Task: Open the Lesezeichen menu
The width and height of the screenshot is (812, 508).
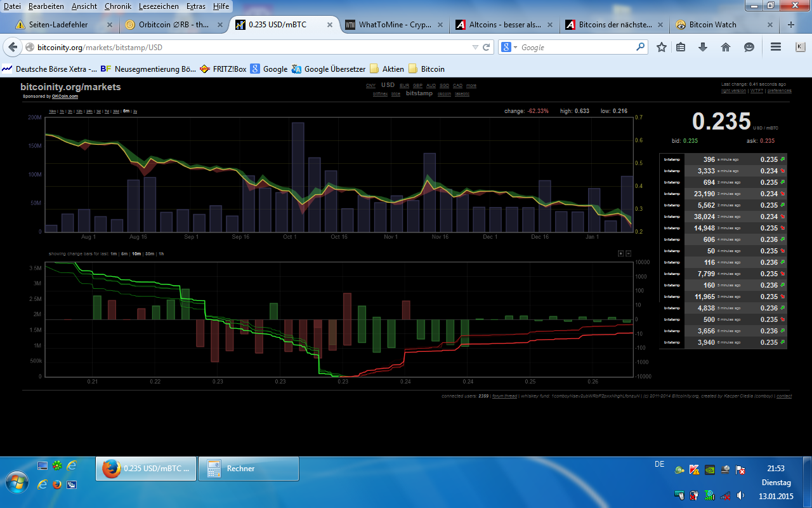Action: (x=159, y=6)
